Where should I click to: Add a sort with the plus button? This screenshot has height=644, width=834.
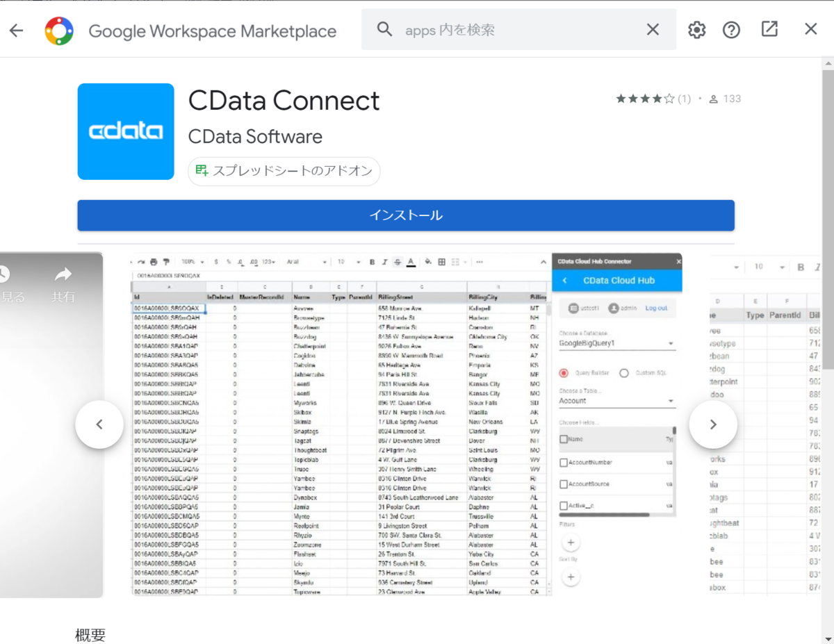point(571,577)
